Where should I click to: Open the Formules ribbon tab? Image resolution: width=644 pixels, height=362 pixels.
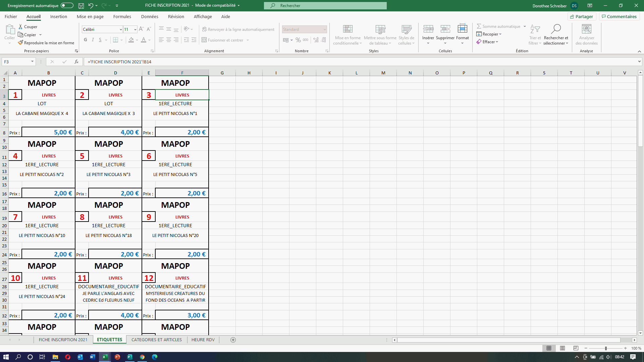tap(122, 16)
